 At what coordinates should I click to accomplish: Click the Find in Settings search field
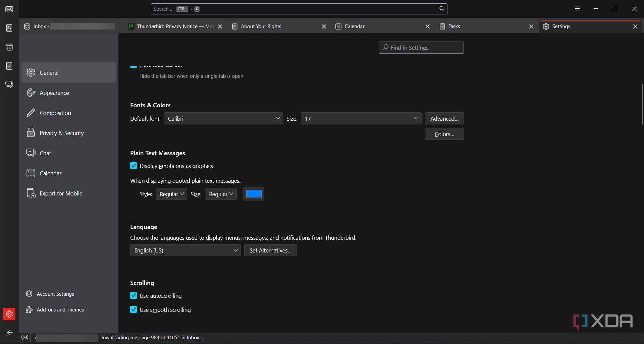(421, 48)
